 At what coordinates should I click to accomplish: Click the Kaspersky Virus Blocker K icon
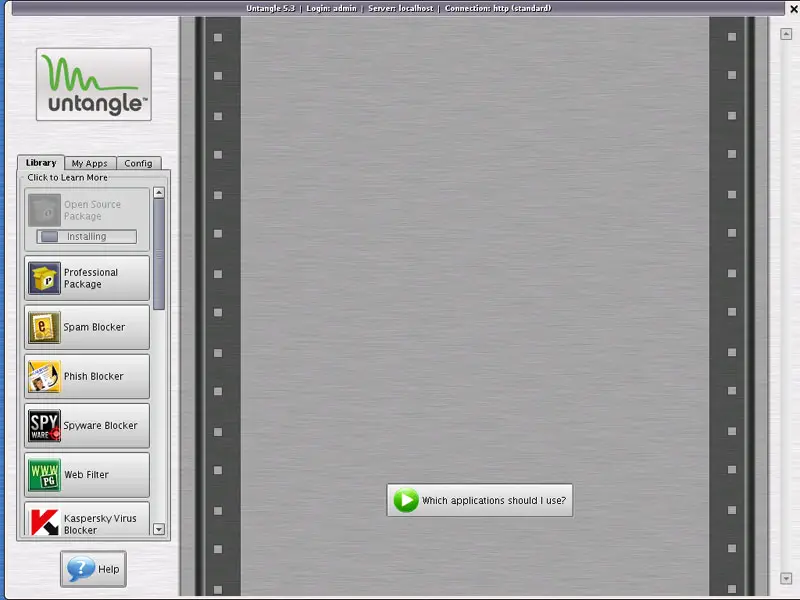44,521
